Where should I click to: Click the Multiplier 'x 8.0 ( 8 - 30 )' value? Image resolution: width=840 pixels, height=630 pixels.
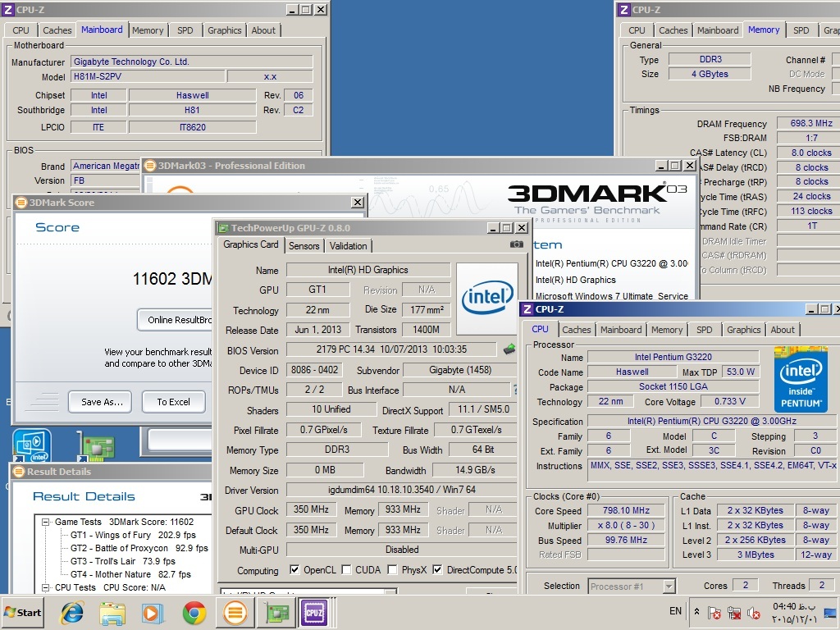[x=626, y=526]
